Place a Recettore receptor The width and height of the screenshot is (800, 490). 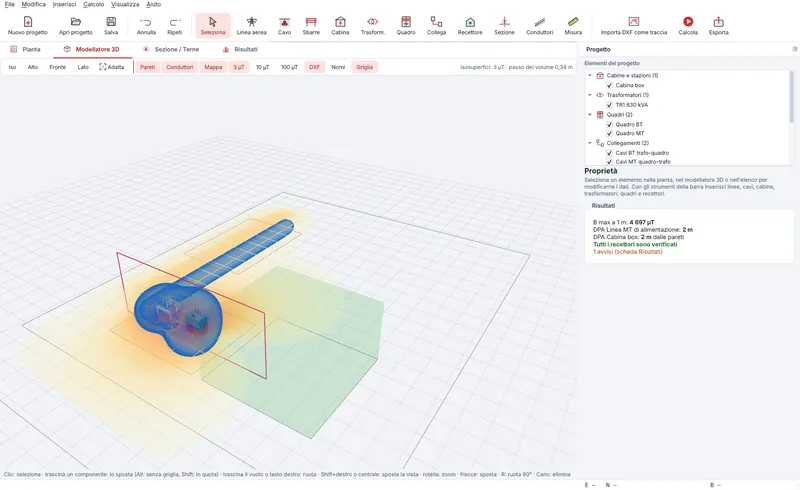click(x=470, y=26)
